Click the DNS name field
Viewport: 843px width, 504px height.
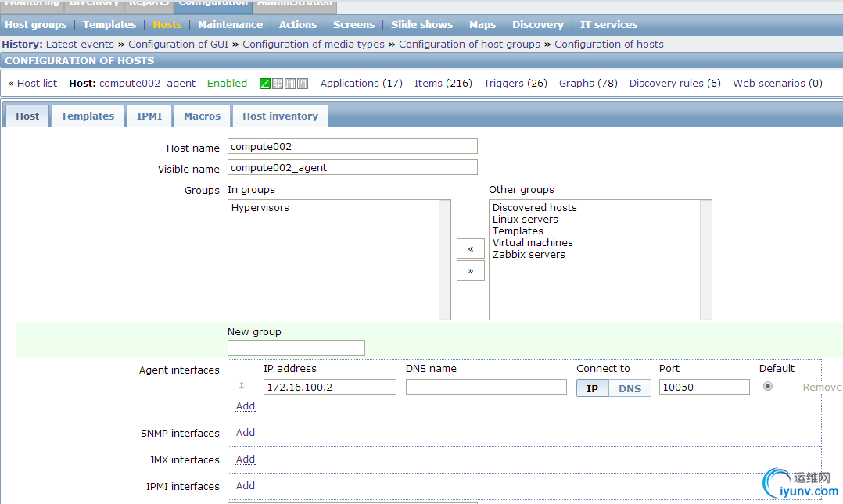pyautogui.click(x=486, y=387)
